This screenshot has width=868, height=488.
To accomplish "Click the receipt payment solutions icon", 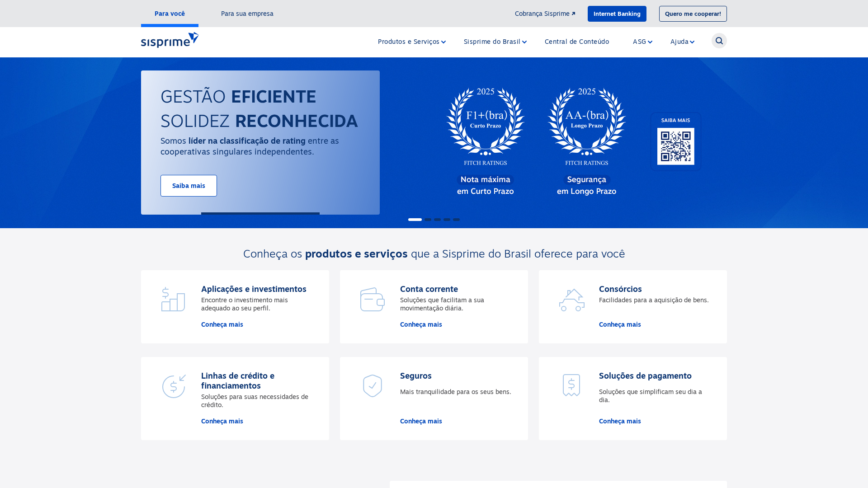I will pyautogui.click(x=571, y=385).
